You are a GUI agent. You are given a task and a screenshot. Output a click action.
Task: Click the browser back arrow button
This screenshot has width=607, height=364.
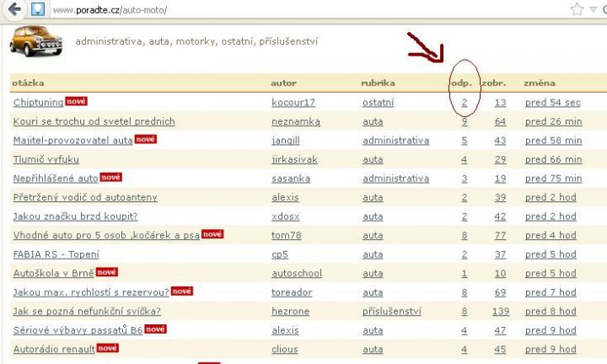pos(14,9)
